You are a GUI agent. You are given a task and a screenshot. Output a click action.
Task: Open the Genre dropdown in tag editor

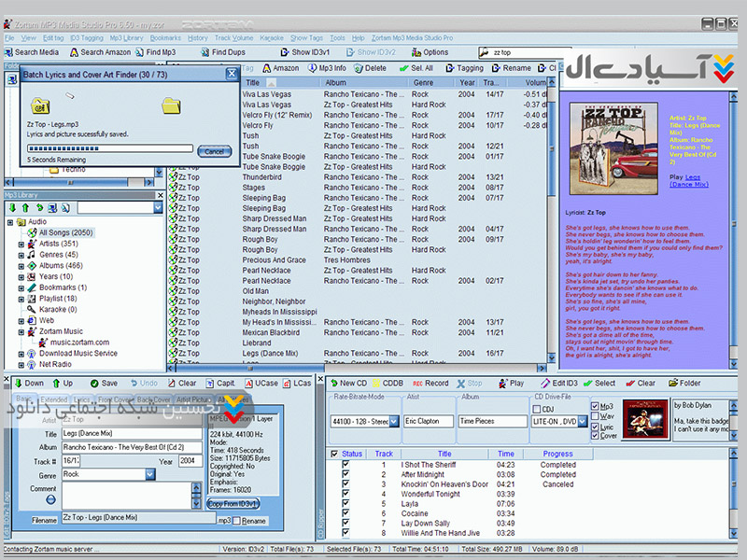(149, 474)
